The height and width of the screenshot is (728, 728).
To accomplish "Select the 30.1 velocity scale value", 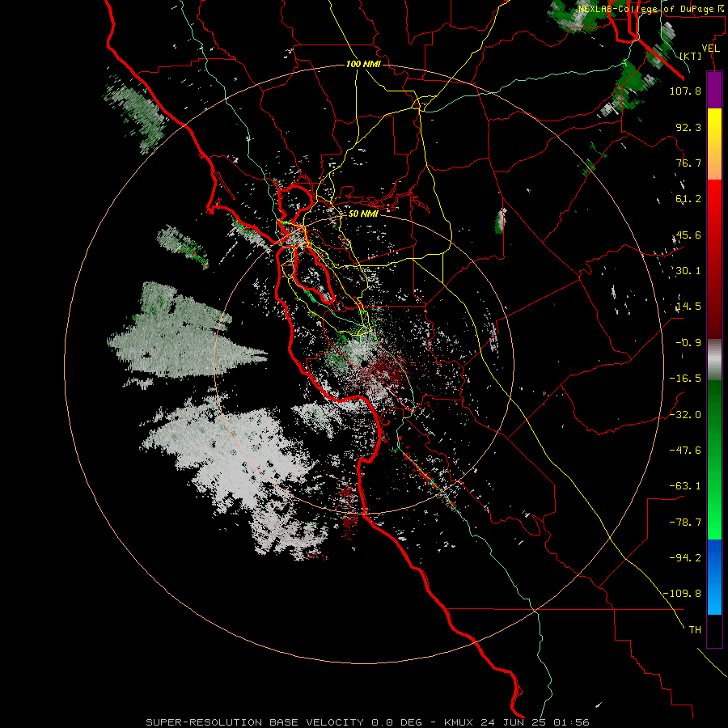I will [x=688, y=271].
